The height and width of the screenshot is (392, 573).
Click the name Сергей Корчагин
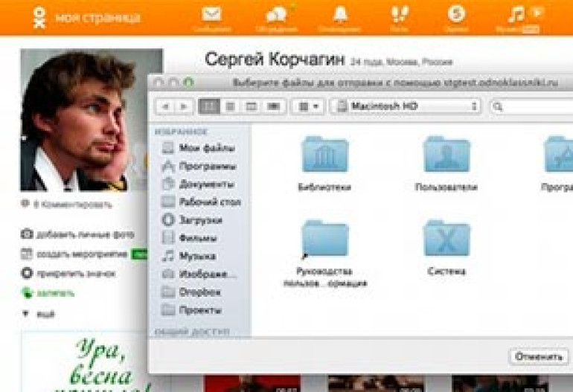click(x=275, y=60)
